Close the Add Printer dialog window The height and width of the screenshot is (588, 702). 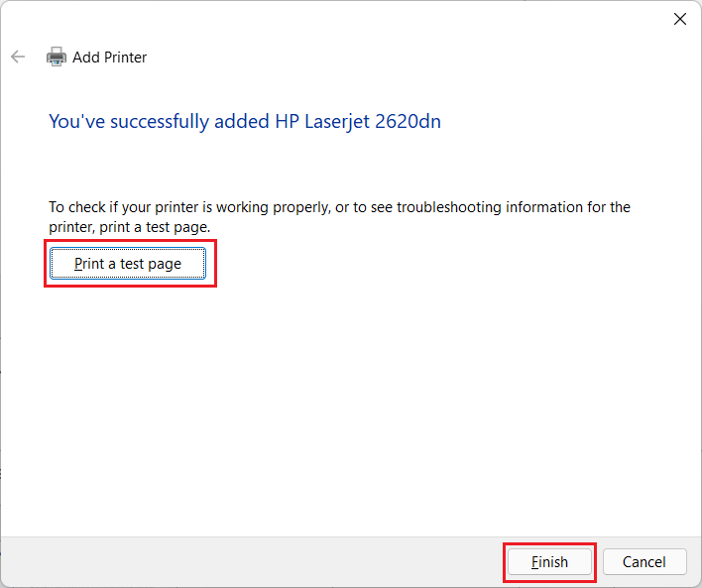point(680,19)
